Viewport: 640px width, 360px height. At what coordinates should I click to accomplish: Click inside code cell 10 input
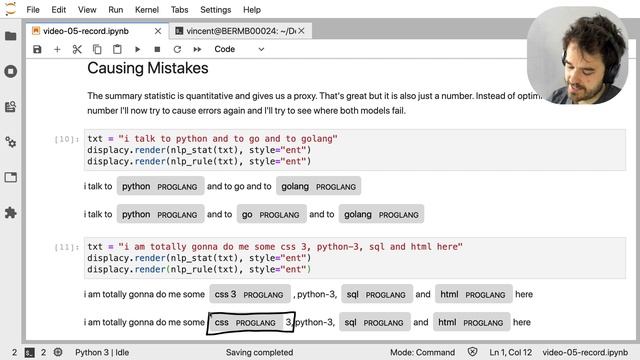pos(355,150)
